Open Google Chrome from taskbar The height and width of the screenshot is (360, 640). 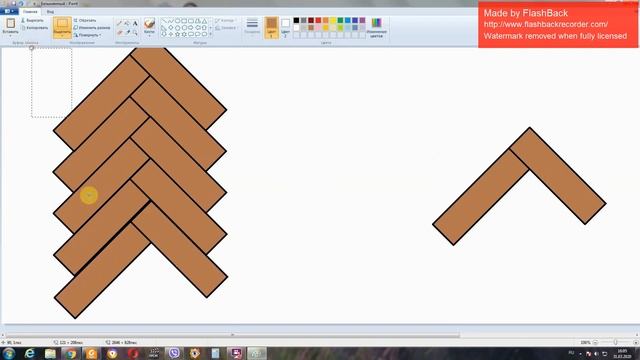[71, 353]
